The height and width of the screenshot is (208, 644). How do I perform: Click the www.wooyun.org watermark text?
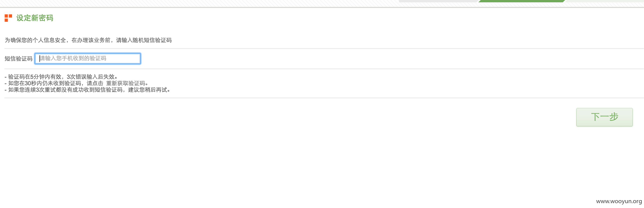coord(619,201)
